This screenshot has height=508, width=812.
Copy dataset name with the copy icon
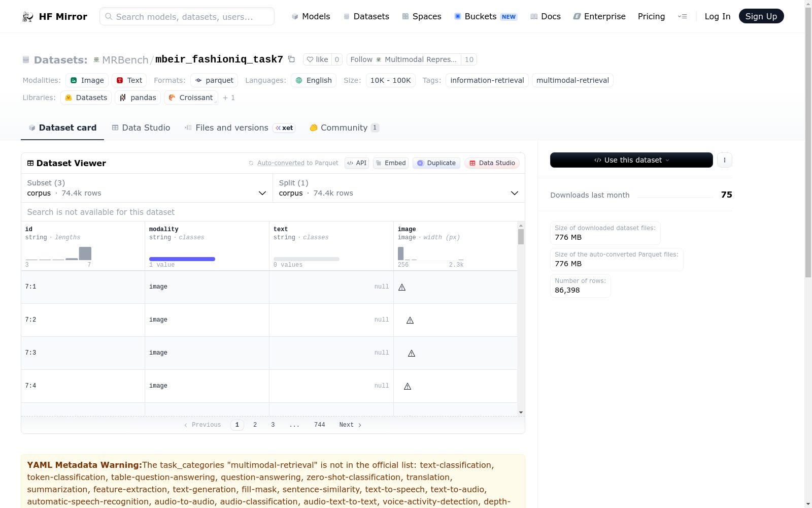[x=291, y=59]
